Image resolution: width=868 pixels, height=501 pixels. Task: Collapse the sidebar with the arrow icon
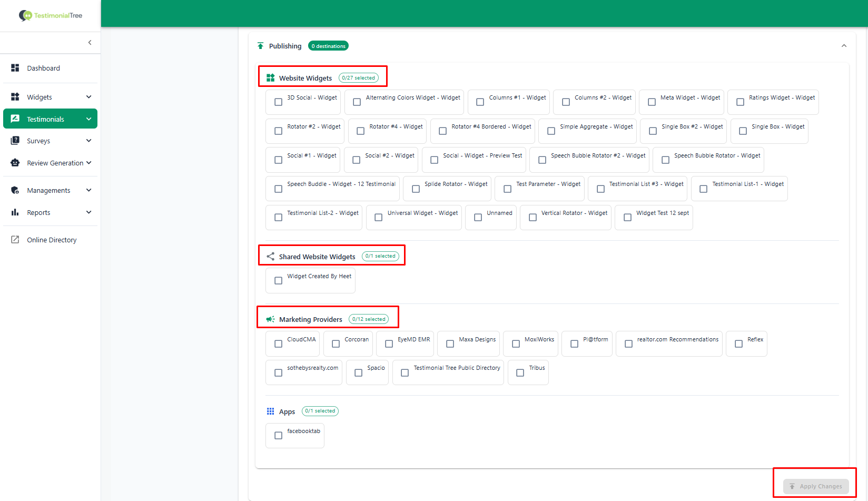coord(90,43)
